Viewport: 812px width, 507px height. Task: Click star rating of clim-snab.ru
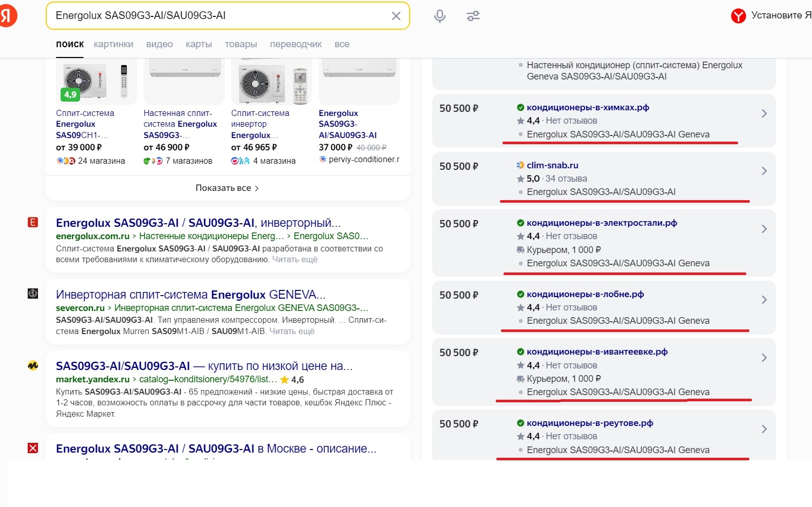pos(528,179)
